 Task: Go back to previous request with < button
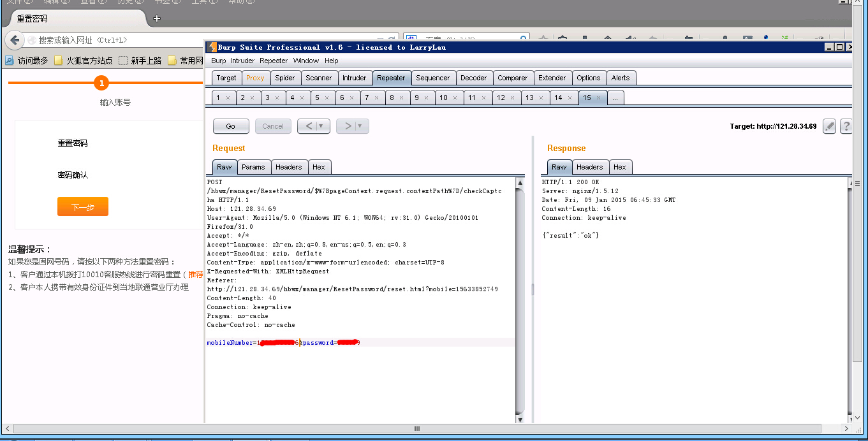point(309,126)
